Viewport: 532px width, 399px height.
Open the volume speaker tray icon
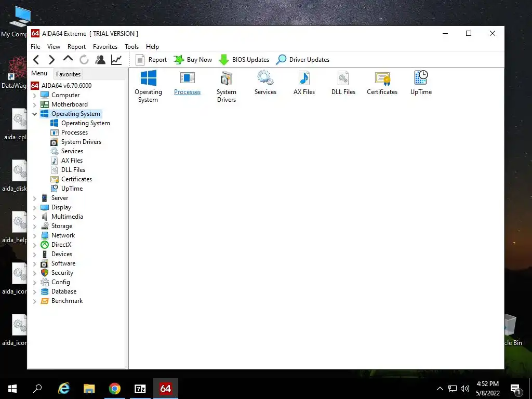point(465,389)
